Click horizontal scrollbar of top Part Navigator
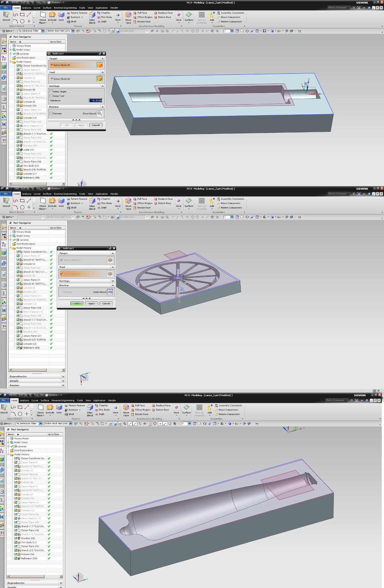 coord(37,184)
